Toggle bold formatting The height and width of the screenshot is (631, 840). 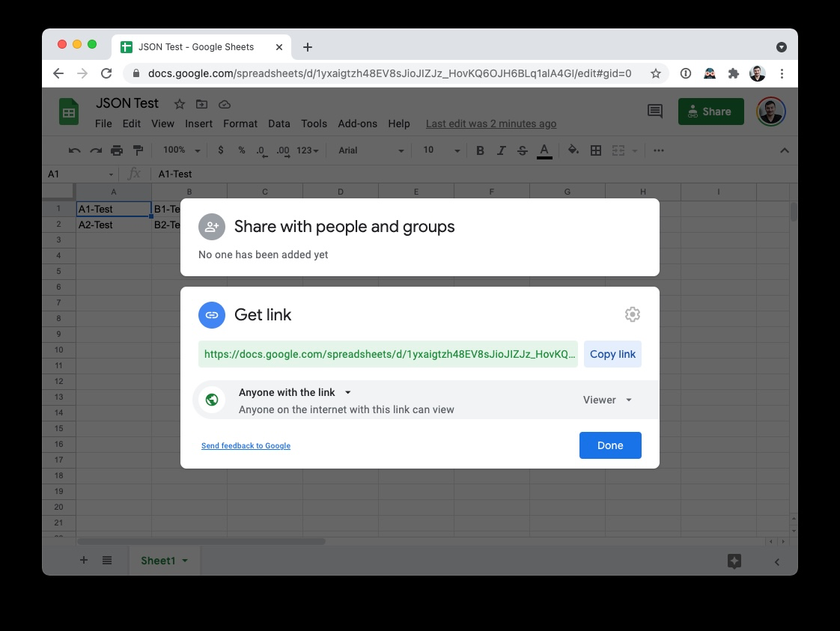(480, 150)
